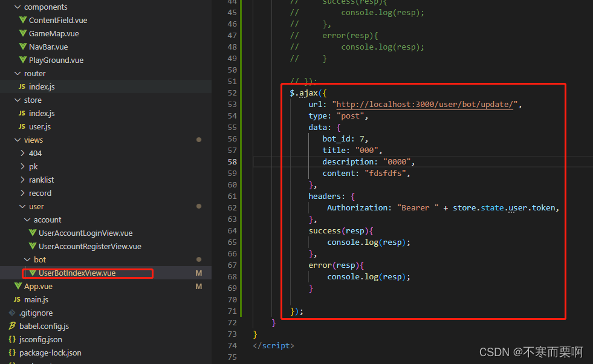Collapse the store folder chevron
The image size is (593, 364).
pos(18,100)
